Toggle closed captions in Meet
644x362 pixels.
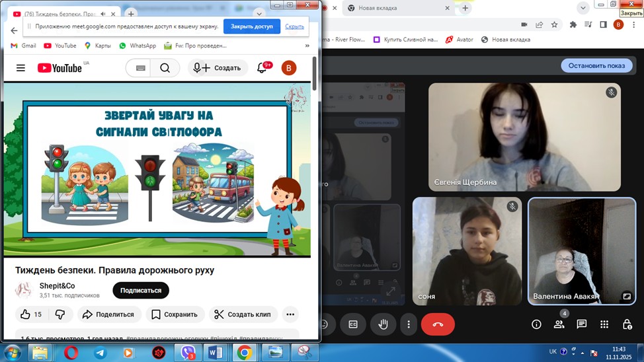coord(353,324)
